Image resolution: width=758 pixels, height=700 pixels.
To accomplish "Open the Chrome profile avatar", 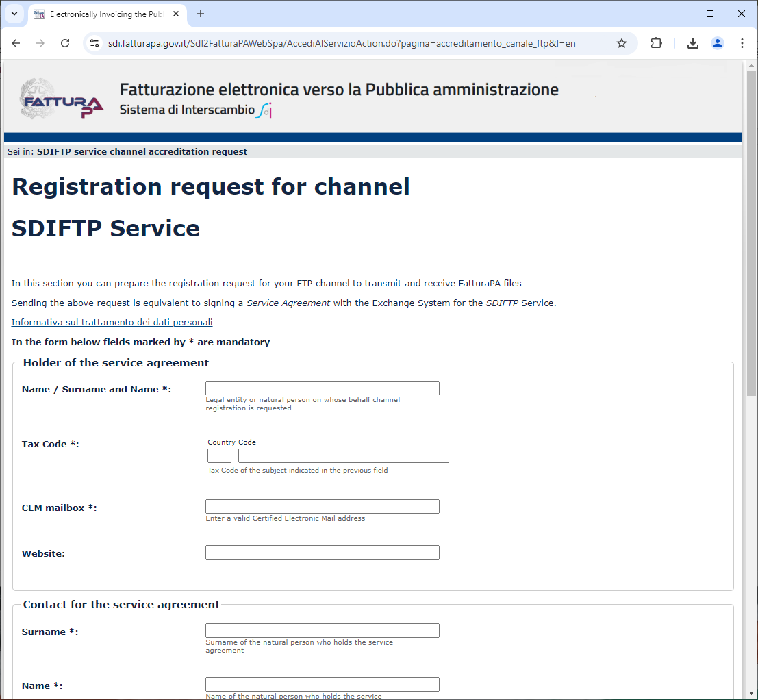I will click(717, 43).
